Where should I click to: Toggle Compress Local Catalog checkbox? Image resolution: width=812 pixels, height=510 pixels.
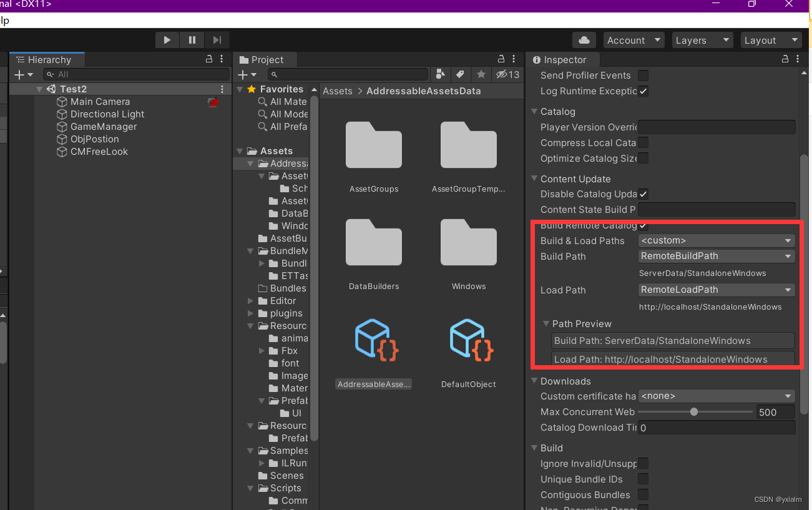coord(643,143)
